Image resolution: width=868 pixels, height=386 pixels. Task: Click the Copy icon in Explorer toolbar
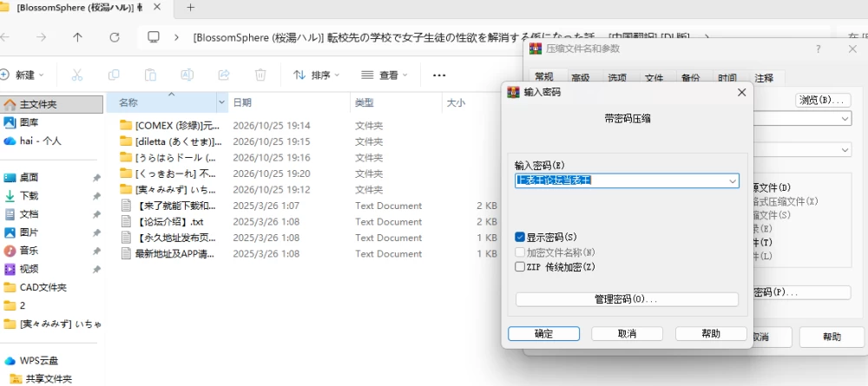[x=114, y=75]
